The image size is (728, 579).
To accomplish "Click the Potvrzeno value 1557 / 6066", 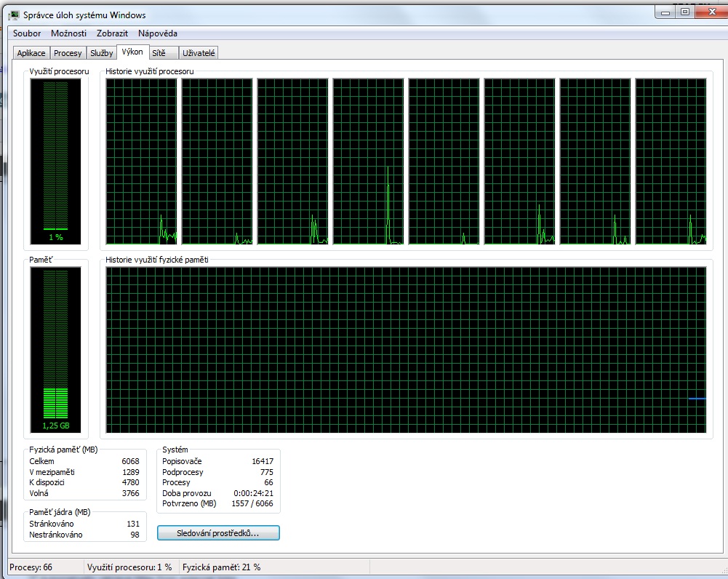I will click(x=252, y=503).
